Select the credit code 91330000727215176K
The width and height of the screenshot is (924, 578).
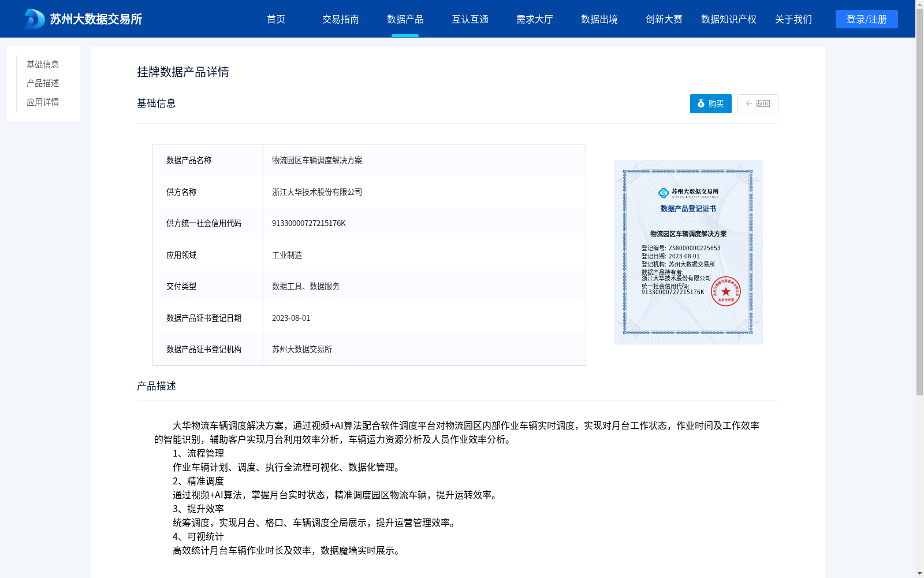coord(309,224)
